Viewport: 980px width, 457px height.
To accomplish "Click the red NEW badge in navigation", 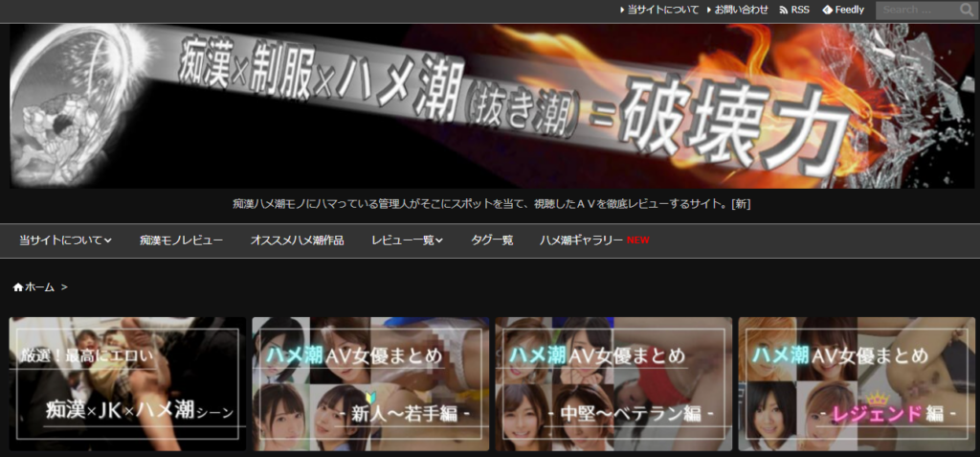I will coord(638,240).
